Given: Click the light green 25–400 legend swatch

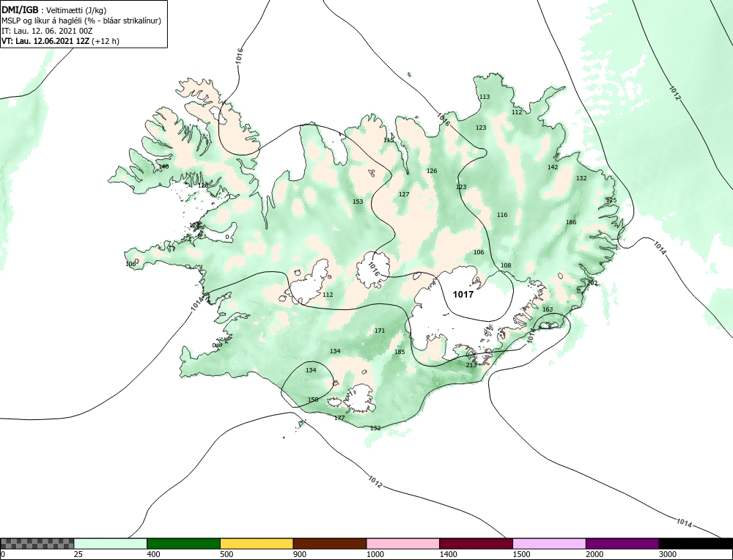Looking at the screenshot, I should click(111, 543).
